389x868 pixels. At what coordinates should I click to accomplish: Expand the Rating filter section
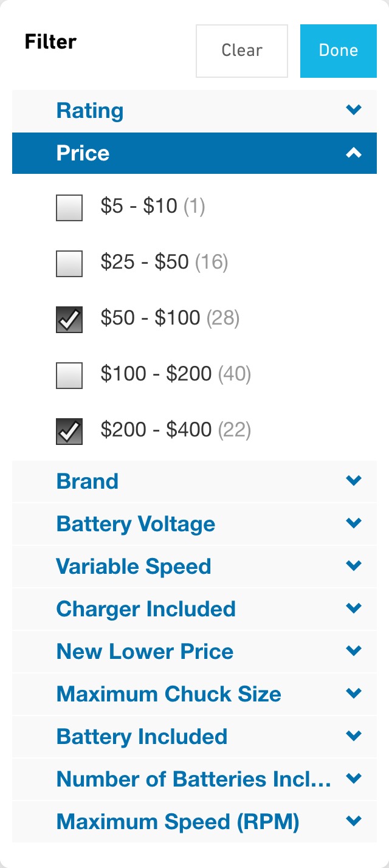194,111
